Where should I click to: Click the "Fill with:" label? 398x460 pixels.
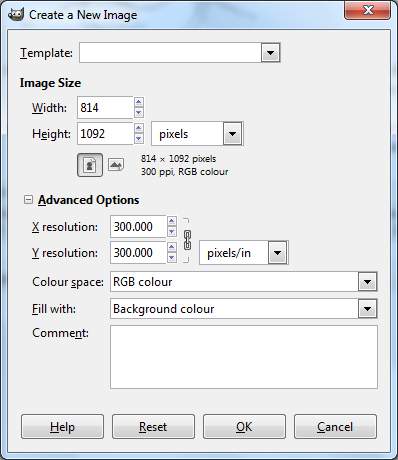tap(54, 309)
